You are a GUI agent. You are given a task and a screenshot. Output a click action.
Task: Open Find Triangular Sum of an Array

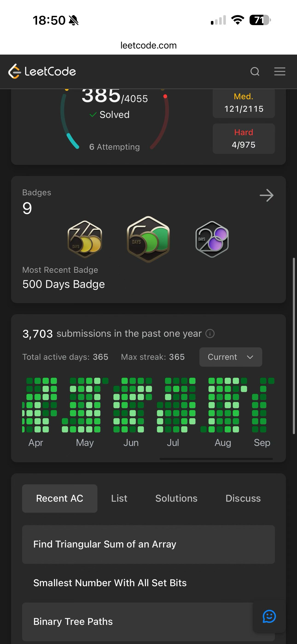click(148, 544)
